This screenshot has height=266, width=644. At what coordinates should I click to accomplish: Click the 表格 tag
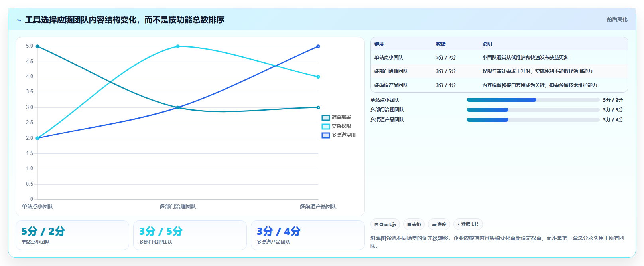click(x=414, y=224)
